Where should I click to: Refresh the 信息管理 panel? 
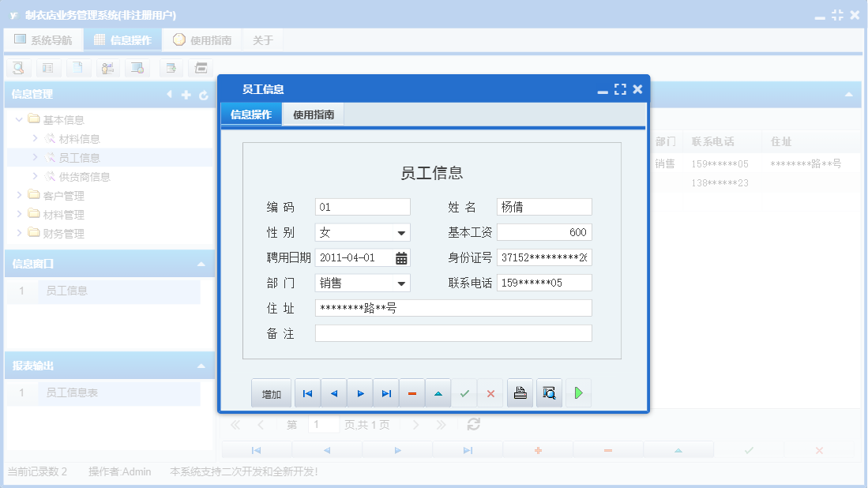click(204, 94)
